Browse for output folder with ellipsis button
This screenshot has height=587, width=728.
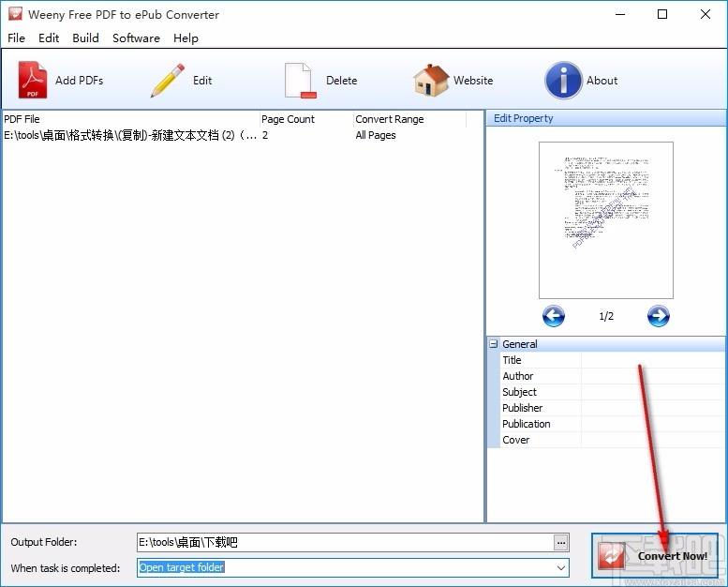click(561, 542)
